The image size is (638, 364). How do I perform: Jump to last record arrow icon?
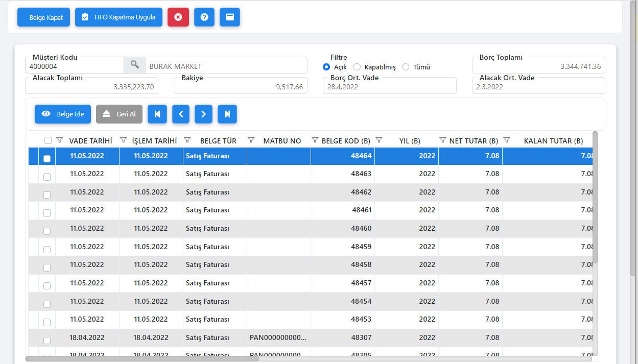coord(227,114)
